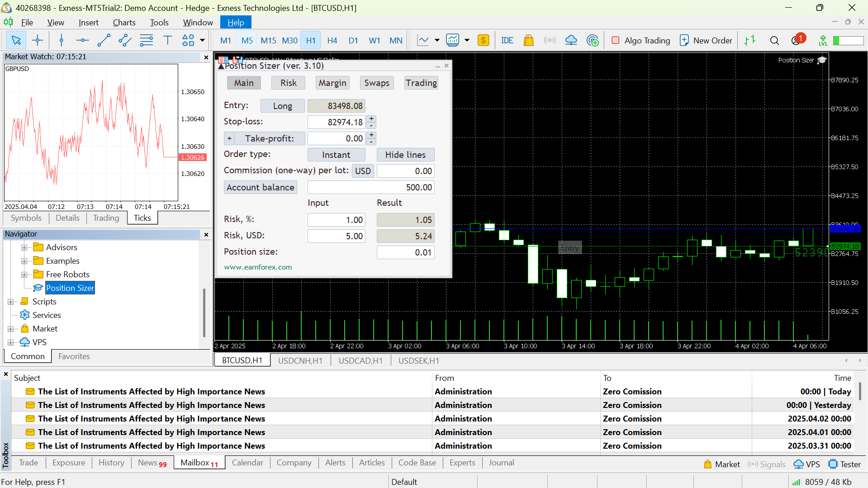
Task: Activate the crosshair tool
Action: point(38,41)
